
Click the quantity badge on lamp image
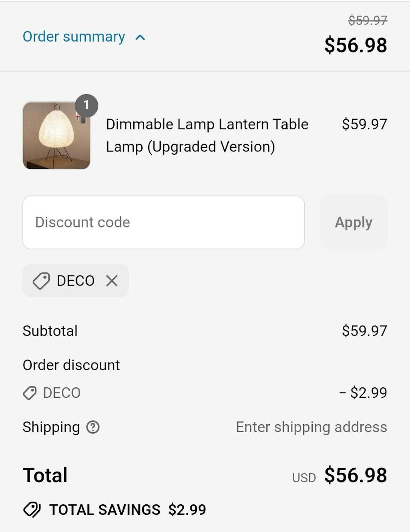[86, 105]
